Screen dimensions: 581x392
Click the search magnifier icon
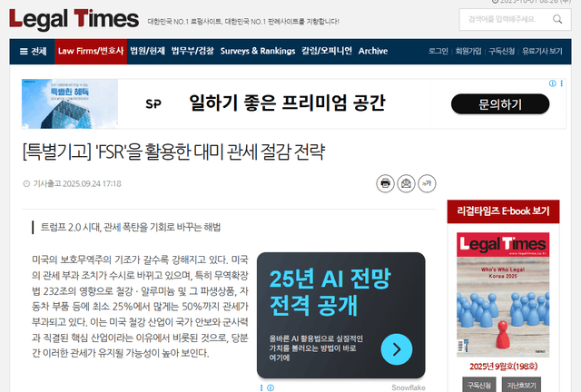(x=557, y=19)
